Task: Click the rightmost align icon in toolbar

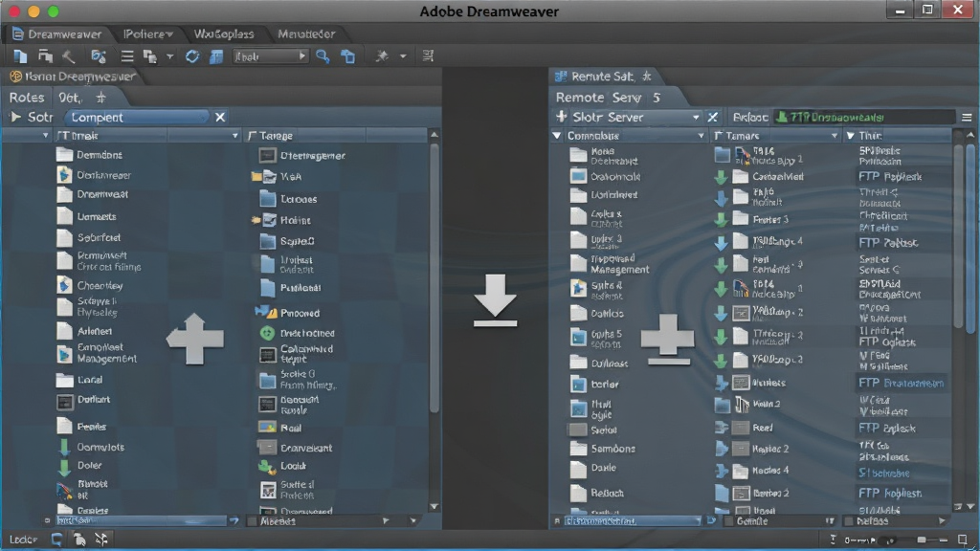Action: point(428,56)
